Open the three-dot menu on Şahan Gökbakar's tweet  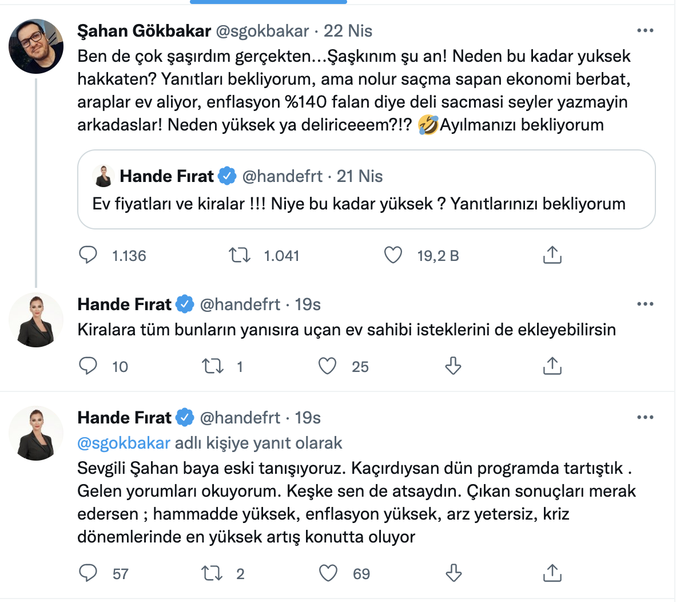[x=645, y=30]
